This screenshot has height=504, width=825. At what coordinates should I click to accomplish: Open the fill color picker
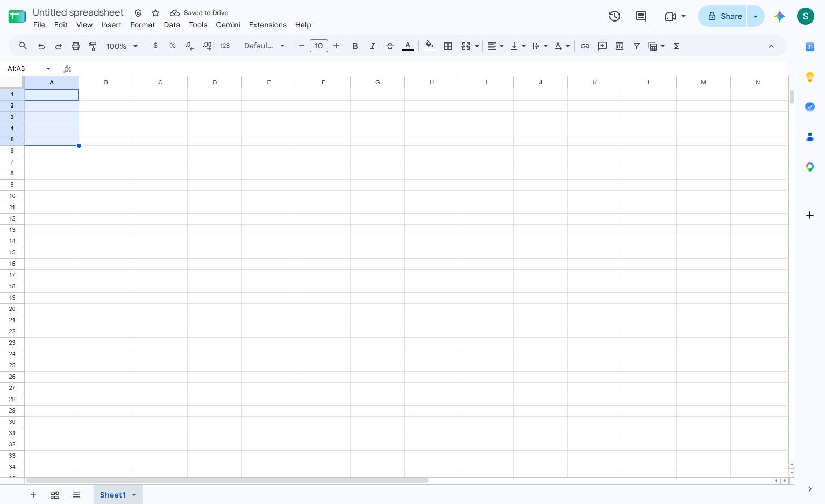[x=429, y=46]
